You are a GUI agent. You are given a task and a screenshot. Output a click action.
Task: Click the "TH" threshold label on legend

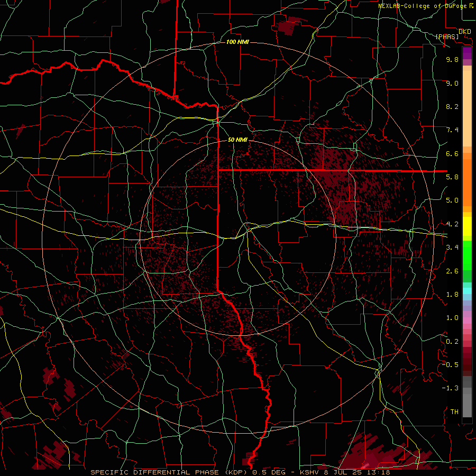point(454,412)
